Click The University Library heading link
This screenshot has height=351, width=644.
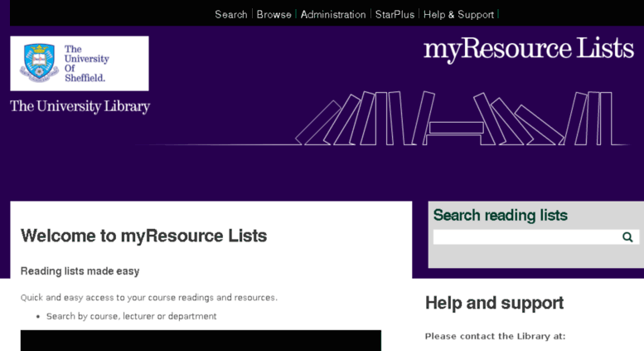coord(80,106)
